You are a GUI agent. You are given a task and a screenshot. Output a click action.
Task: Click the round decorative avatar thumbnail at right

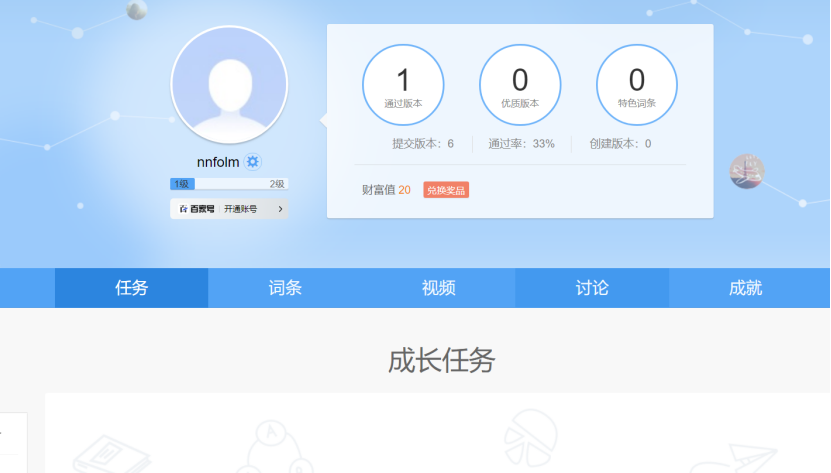click(x=747, y=171)
